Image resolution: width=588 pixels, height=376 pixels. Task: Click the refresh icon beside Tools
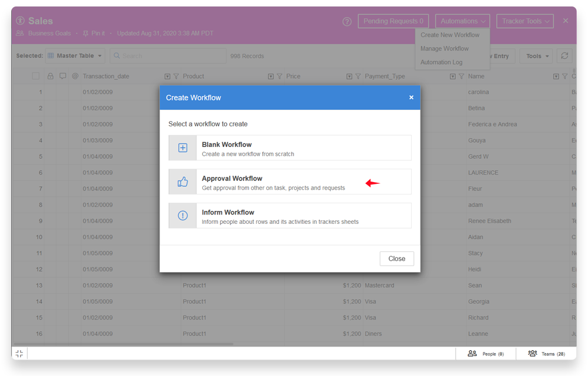tap(564, 56)
